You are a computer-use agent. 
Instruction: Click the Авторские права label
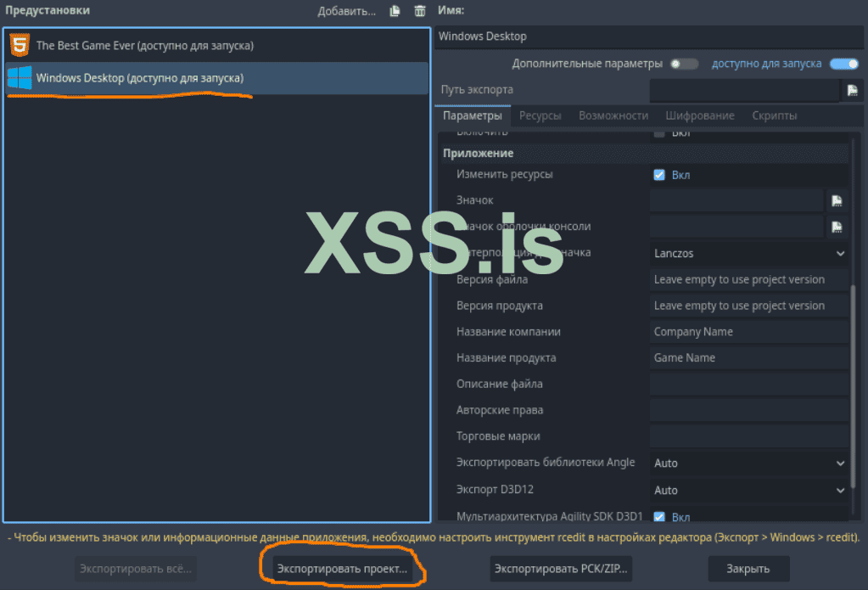(499, 411)
